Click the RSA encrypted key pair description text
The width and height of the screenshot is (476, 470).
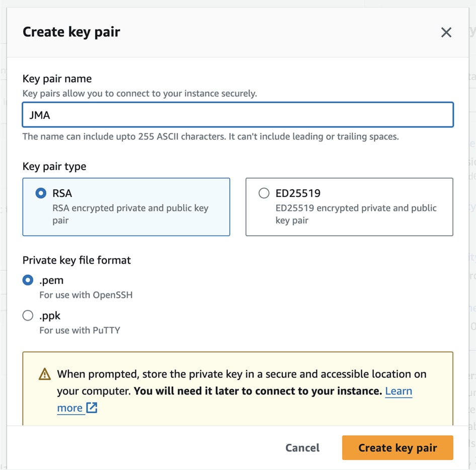click(130, 214)
